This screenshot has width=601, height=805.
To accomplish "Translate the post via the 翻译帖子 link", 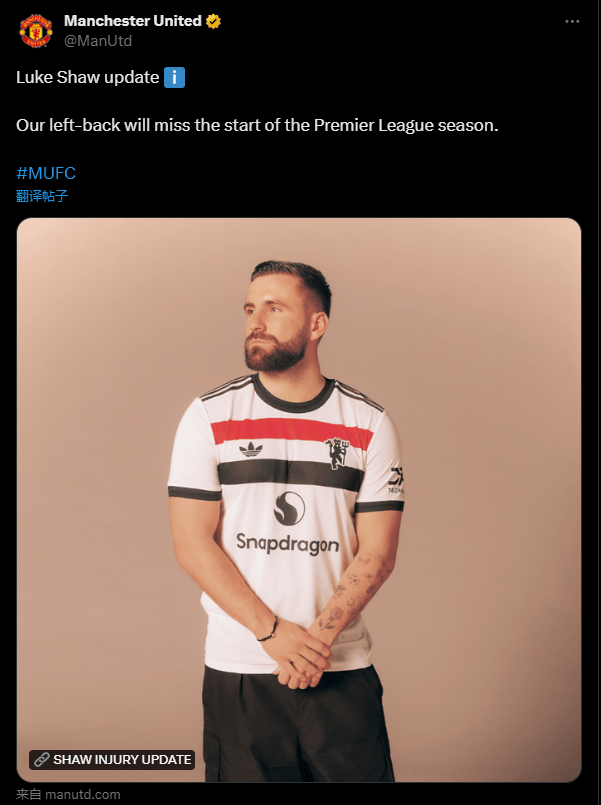I will point(42,196).
